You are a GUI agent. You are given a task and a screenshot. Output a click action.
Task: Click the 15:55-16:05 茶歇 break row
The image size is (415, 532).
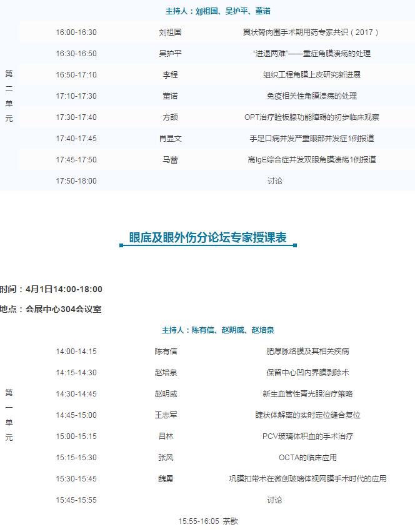click(208, 521)
